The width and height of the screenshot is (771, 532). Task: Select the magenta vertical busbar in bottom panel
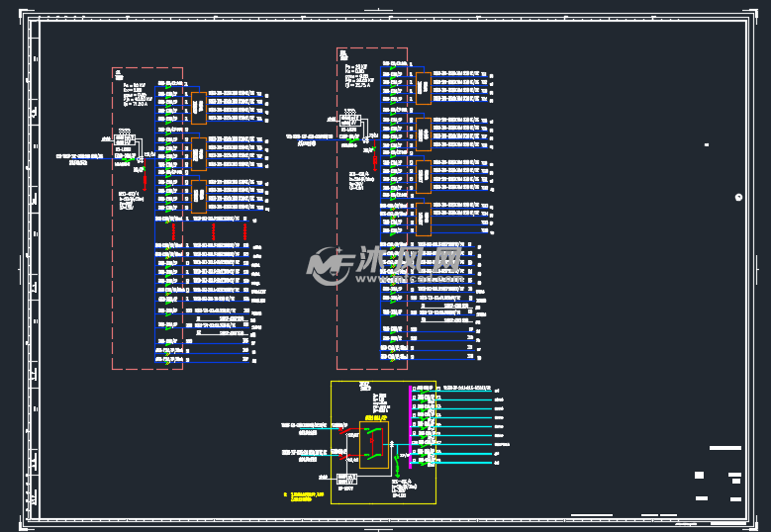pos(410,425)
